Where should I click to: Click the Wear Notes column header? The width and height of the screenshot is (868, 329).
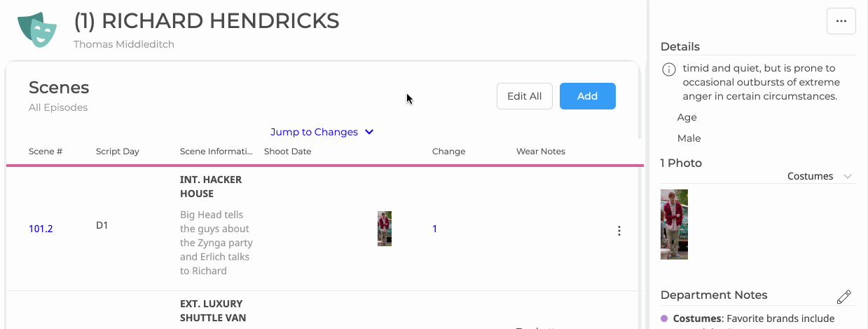(x=541, y=152)
